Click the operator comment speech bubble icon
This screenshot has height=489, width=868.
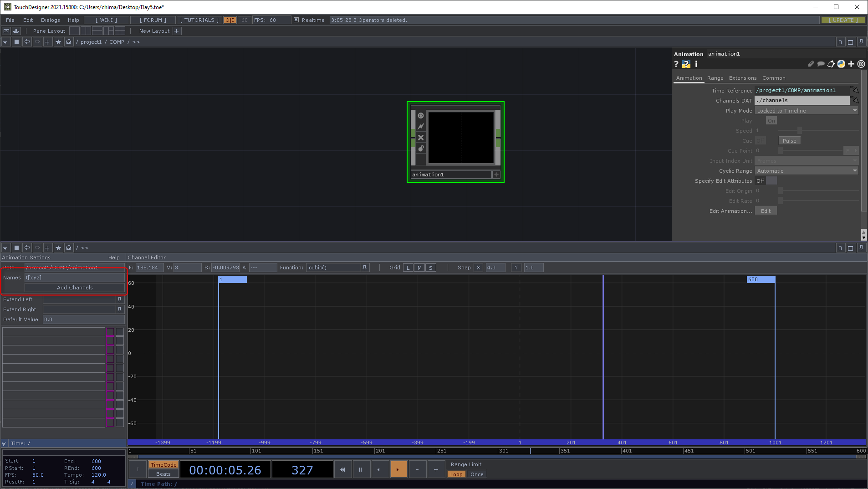click(821, 64)
